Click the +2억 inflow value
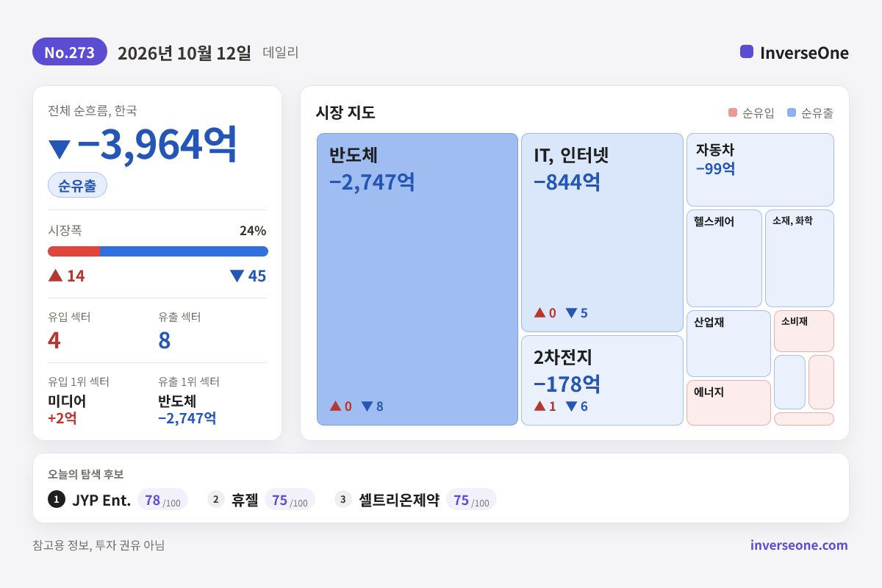Viewport: 882px width, 588px height. click(x=62, y=418)
